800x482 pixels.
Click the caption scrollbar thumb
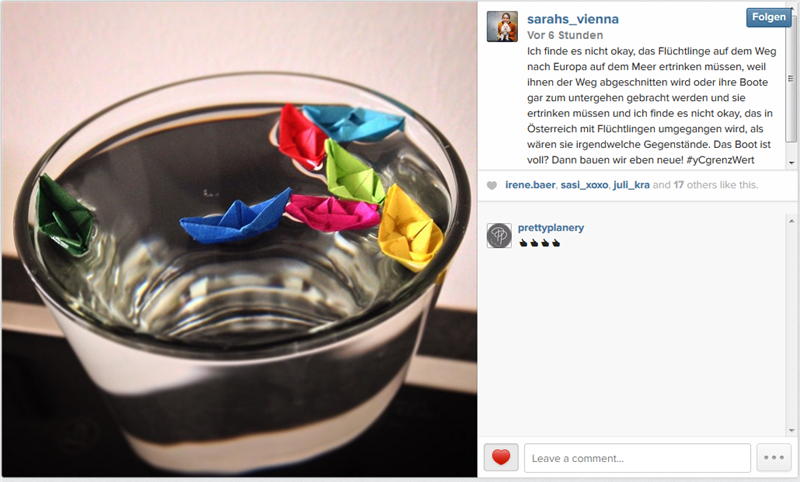click(x=791, y=79)
